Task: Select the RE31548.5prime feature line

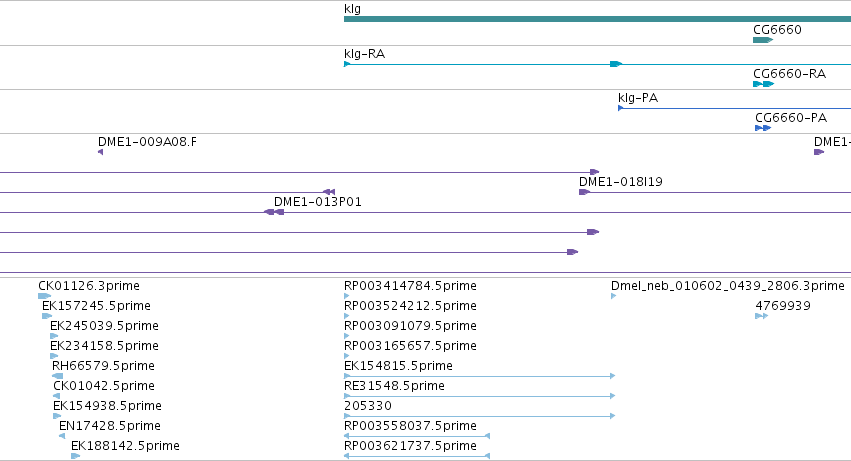Action: coord(479,396)
